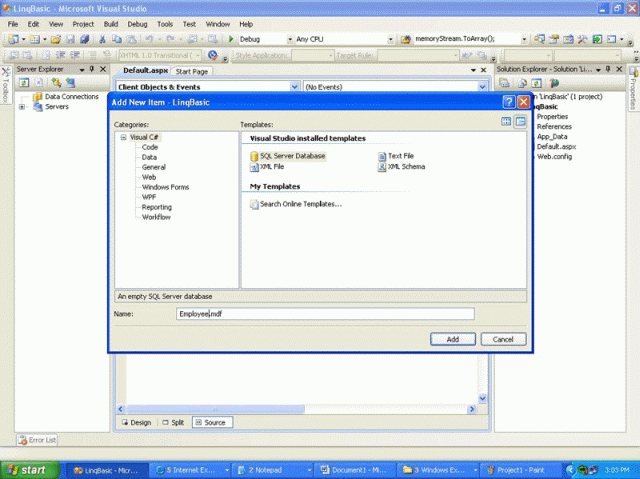The height and width of the screenshot is (479, 640).
Task: Click the Start Debugging green arrow
Action: click(x=231, y=39)
